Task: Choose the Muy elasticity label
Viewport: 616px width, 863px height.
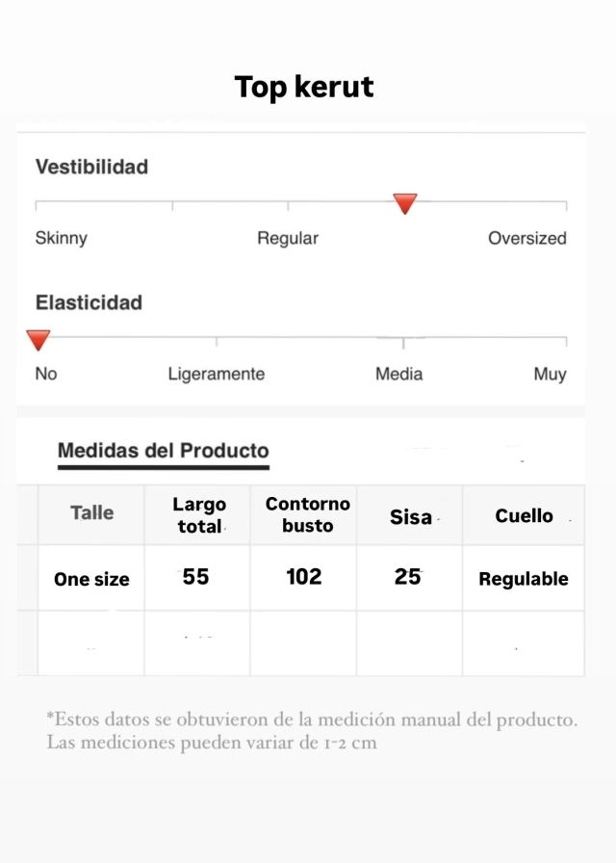Action: coord(550,375)
